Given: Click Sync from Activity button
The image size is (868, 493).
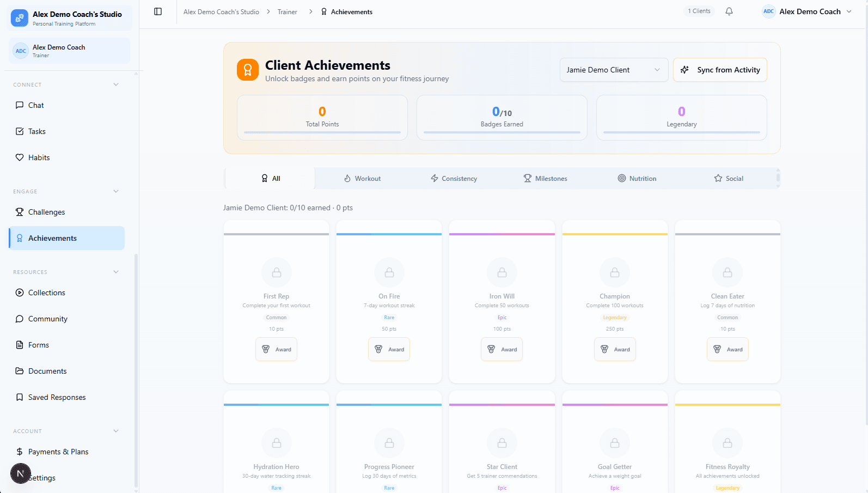Looking at the screenshot, I should pyautogui.click(x=720, y=70).
